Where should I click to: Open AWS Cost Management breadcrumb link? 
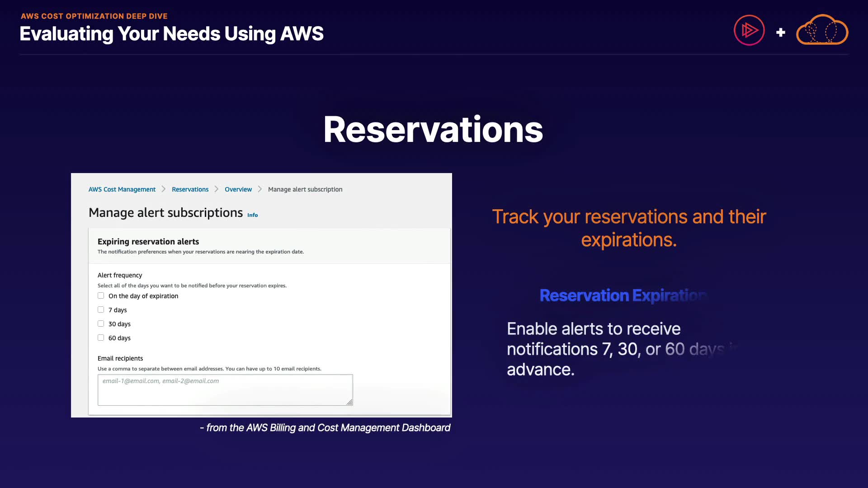point(122,189)
